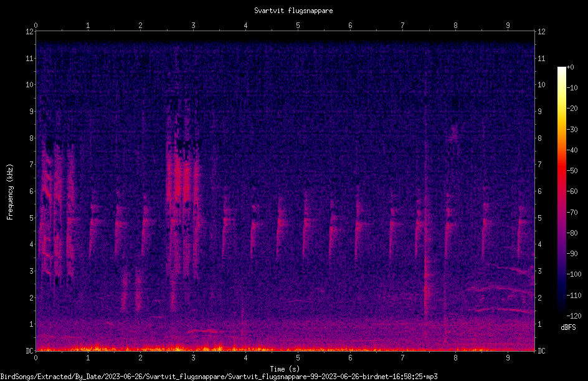The image size is (588, 381).
Task: Click the "3" tick on the bottom time axis
Action: tap(193, 358)
